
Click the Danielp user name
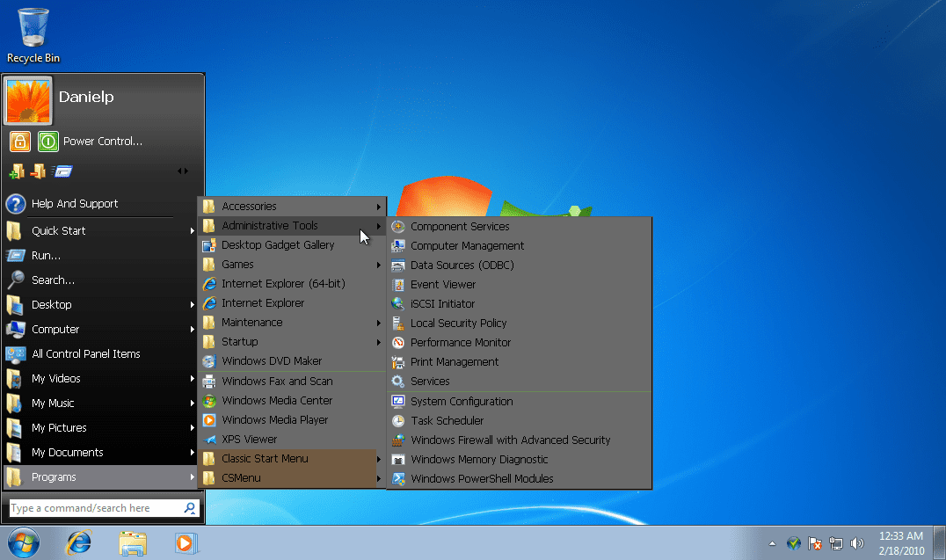86,97
